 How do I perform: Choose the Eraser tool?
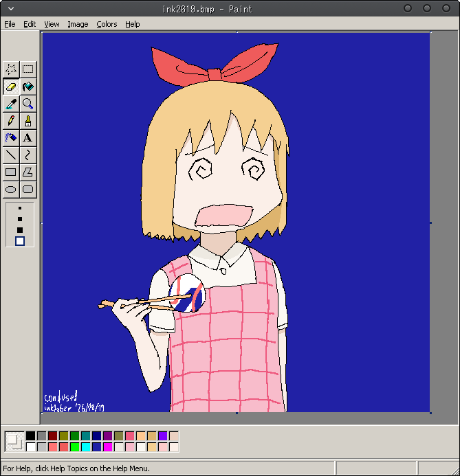pos(11,87)
